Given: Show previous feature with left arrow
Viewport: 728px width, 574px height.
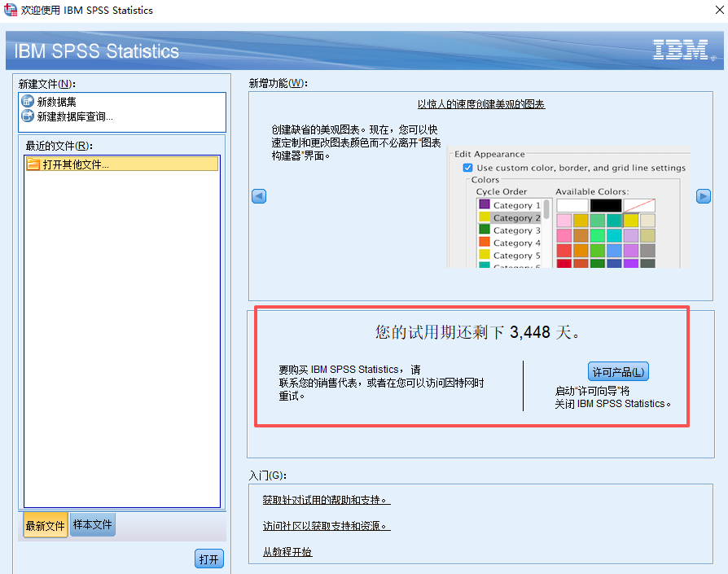Looking at the screenshot, I should (x=259, y=196).
